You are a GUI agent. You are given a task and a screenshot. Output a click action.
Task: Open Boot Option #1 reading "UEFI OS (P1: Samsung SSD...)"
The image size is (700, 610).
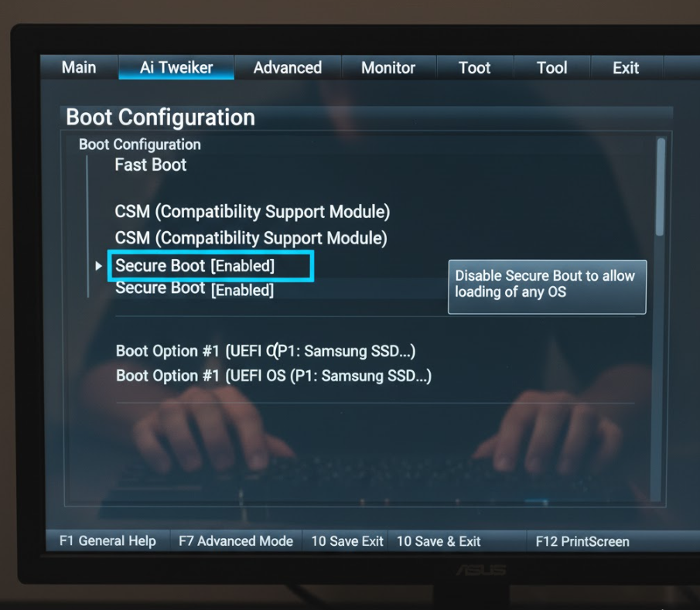click(273, 376)
